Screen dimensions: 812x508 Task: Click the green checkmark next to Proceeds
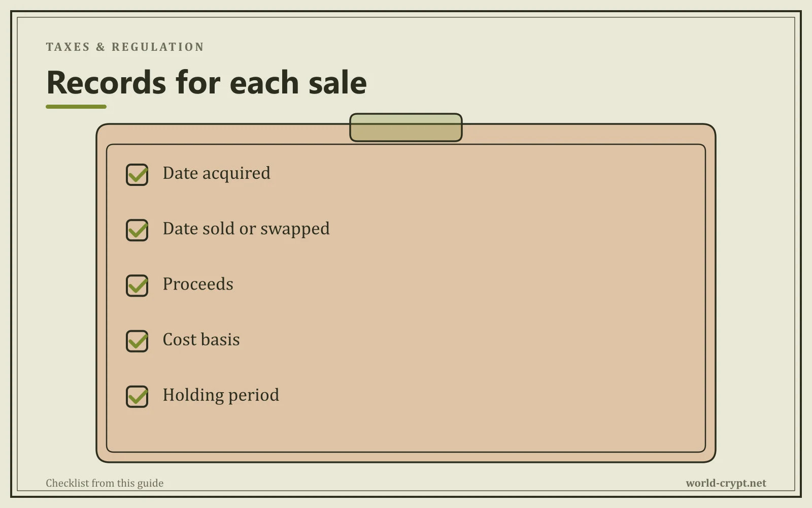tap(138, 285)
